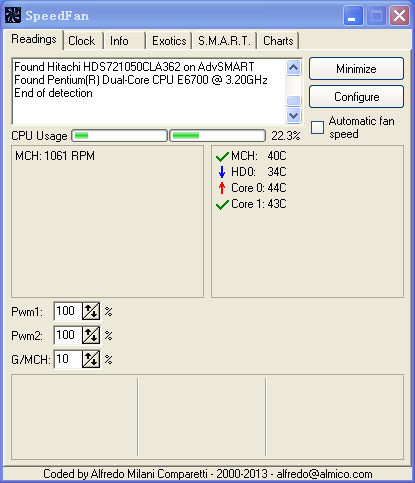Click the Pwm1 spinner arrows
Viewport: 415px width, 483px height.
[x=91, y=311]
